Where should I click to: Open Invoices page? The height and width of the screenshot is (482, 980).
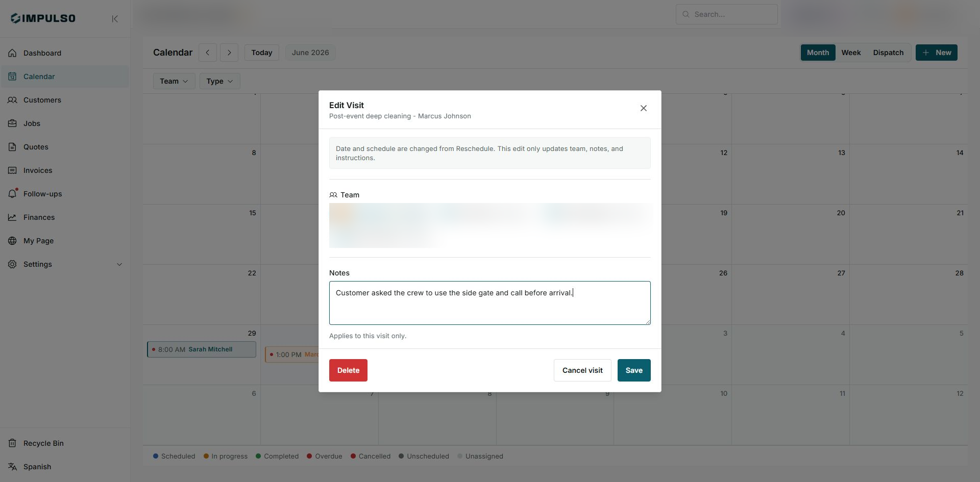point(65,170)
